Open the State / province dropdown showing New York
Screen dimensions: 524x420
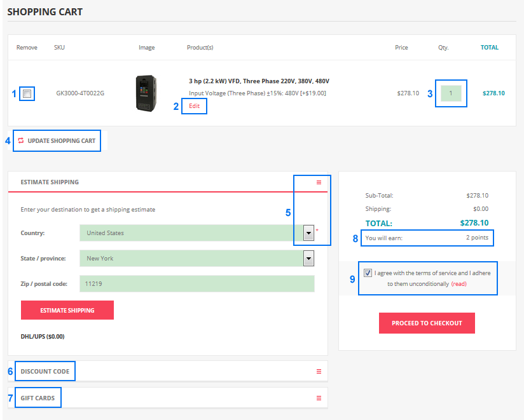(197, 258)
